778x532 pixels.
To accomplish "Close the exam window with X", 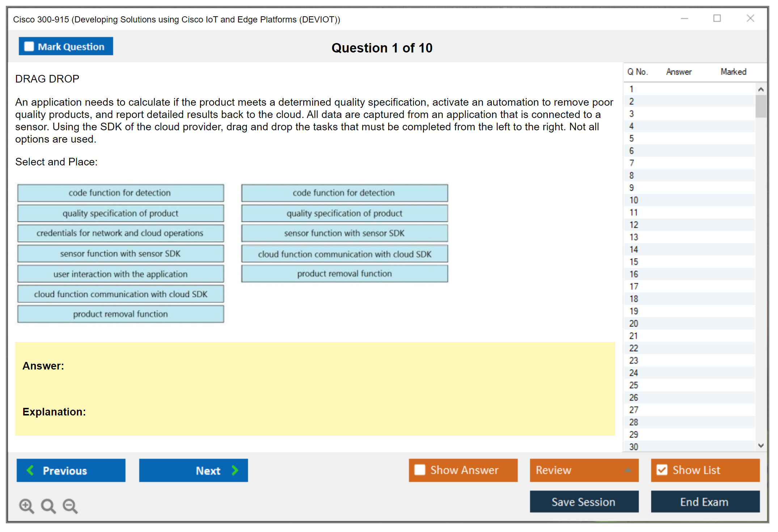I will click(x=750, y=18).
